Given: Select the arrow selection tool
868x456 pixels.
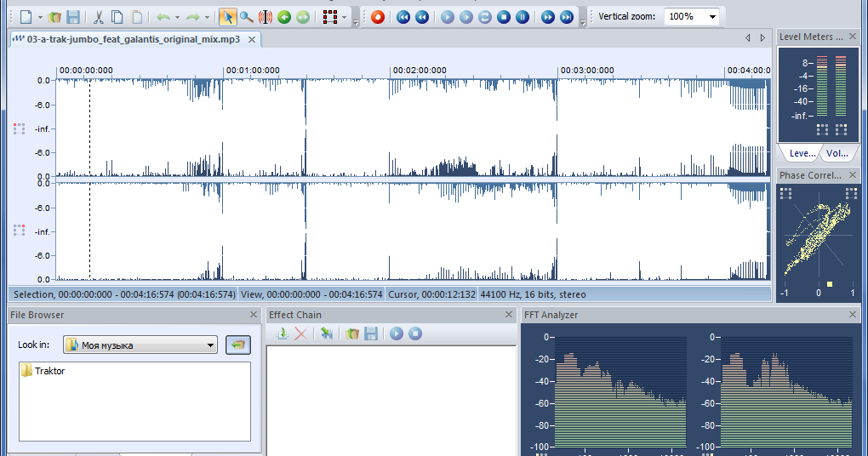Looking at the screenshot, I should coord(227,17).
